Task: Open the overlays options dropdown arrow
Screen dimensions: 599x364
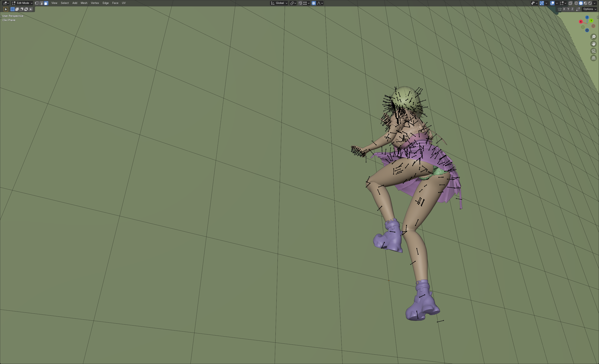Action: click(557, 3)
